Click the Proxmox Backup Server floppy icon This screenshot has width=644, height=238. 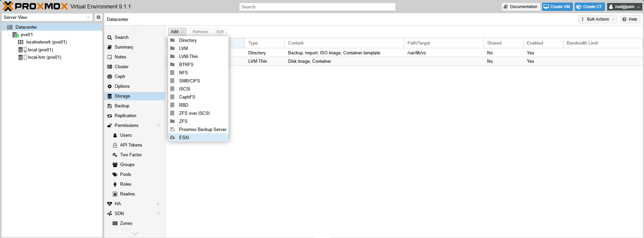pos(172,129)
